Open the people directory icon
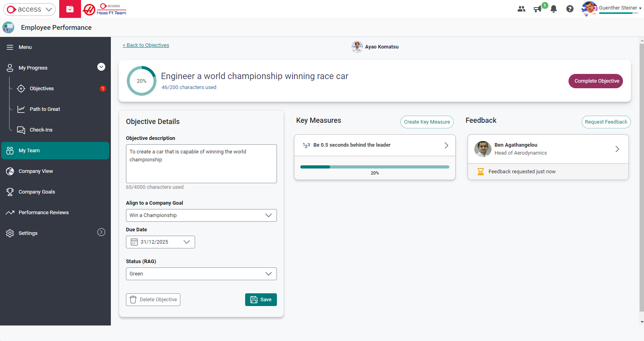 [x=521, y=9]
